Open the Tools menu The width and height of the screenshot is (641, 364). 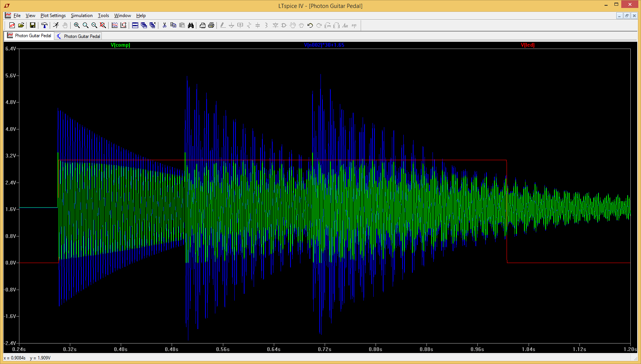(103, 16)
